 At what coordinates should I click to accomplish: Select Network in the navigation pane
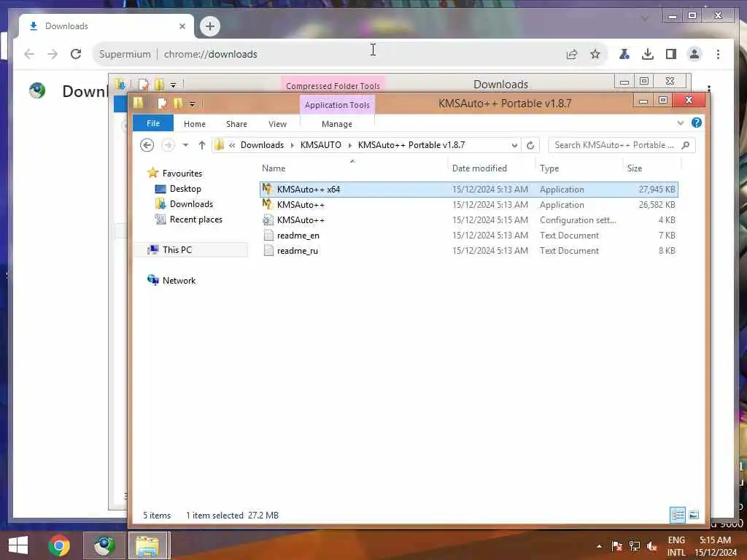pyautogui.click(x=179, y=281)
